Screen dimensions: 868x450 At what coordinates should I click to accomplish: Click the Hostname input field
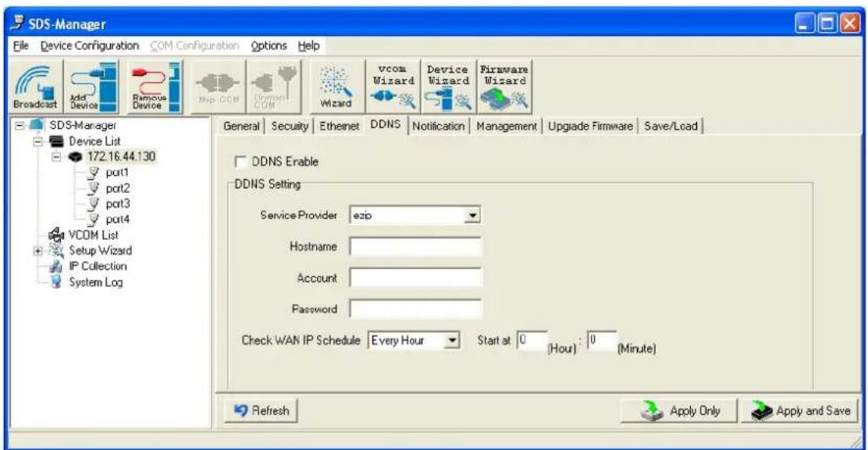[x=416, y=247]
